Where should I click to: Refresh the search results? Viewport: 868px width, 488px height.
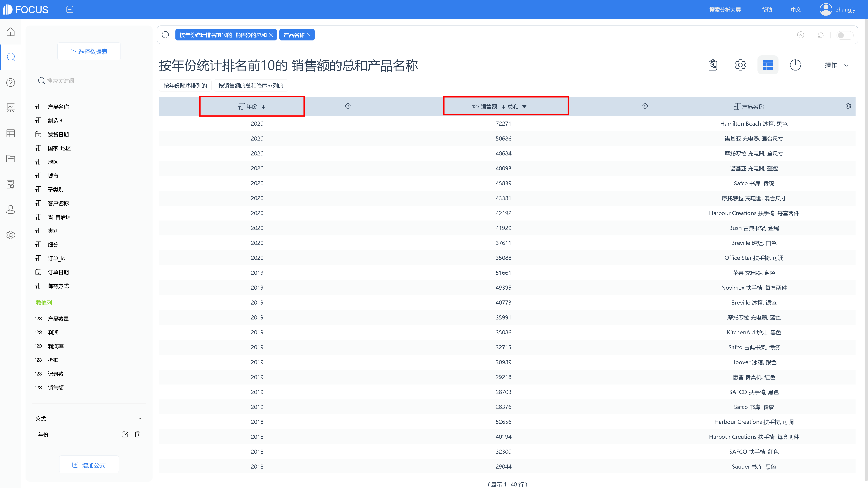[821, 35]
